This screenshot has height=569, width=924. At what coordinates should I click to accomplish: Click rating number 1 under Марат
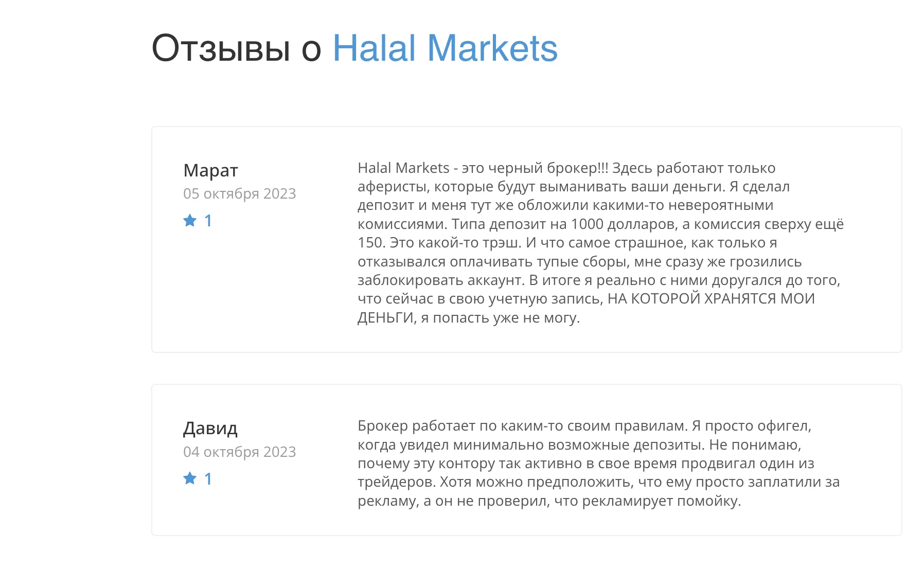point(208,221)
